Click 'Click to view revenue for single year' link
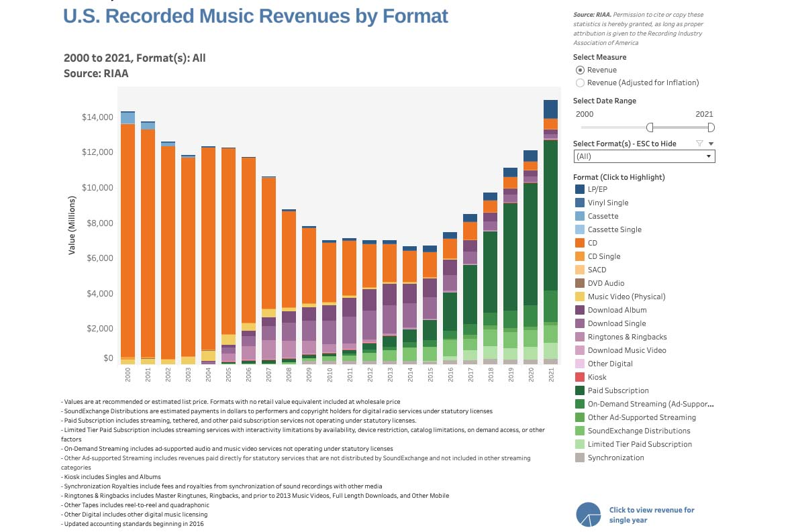Image resolution: width=798 pixels, height=532 pixels. (x=652, y=515)
